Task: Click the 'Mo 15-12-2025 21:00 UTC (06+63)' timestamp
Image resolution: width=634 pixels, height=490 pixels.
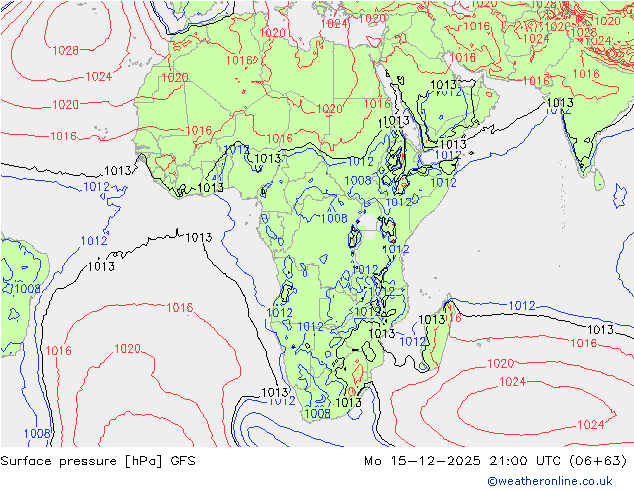Action: pyautogui.click(x=496, y=461)
